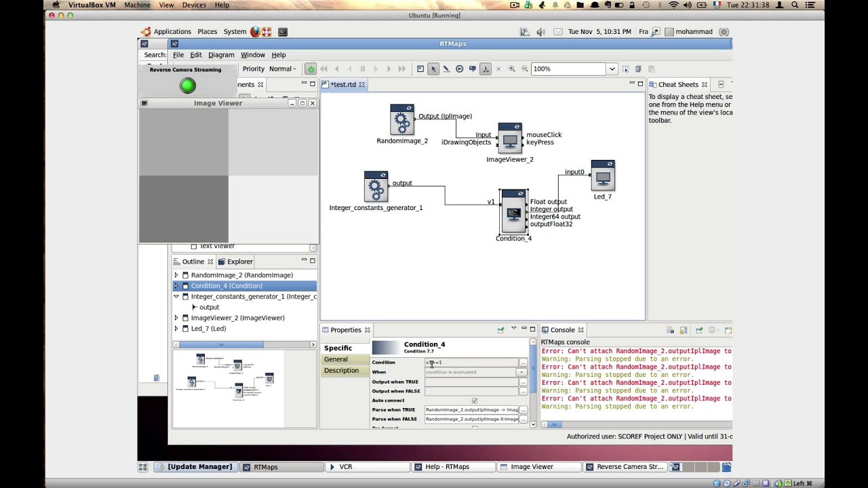Click ellipsis button for Output when TRUE
The image size is (868, 488).
pos(523,382)
